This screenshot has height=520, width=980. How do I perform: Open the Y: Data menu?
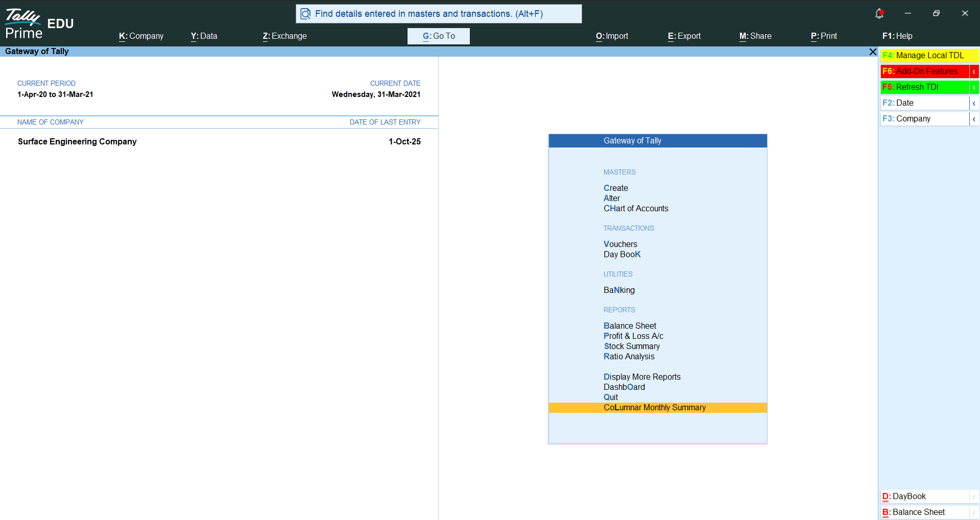tap(204, 36)
